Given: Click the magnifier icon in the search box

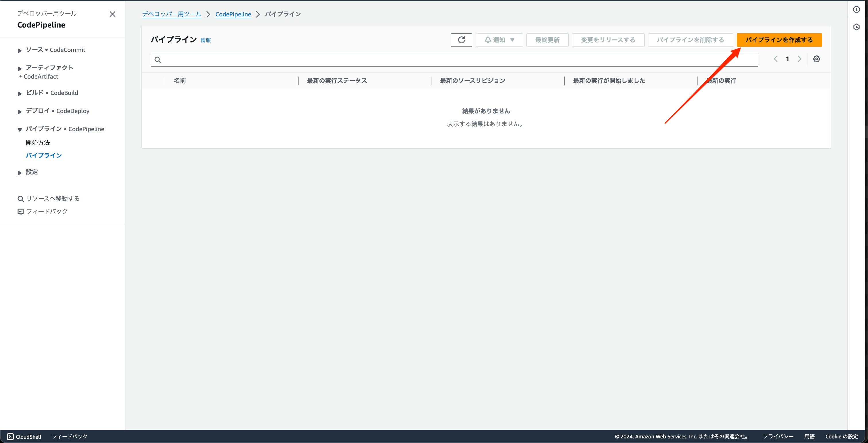Looking at the screenshot, I should click(158, 59).
